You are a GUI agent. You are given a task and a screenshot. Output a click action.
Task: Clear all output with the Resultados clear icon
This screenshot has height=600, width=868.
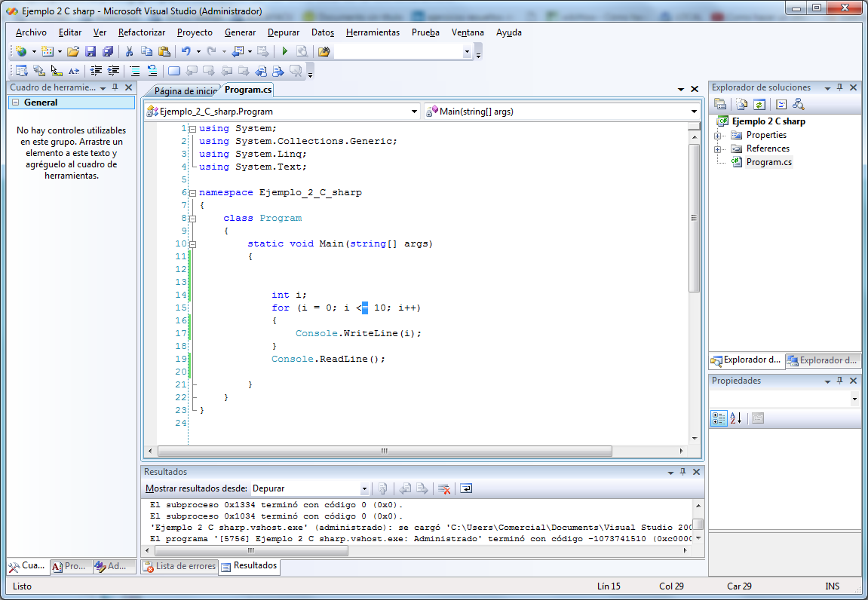[444, 488]
